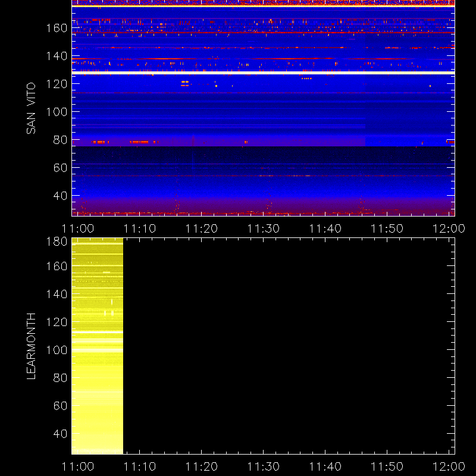Click the 11:10 time label under the SAN VITO plot
This screenshot has height=476, width=476.
(140, 228)
